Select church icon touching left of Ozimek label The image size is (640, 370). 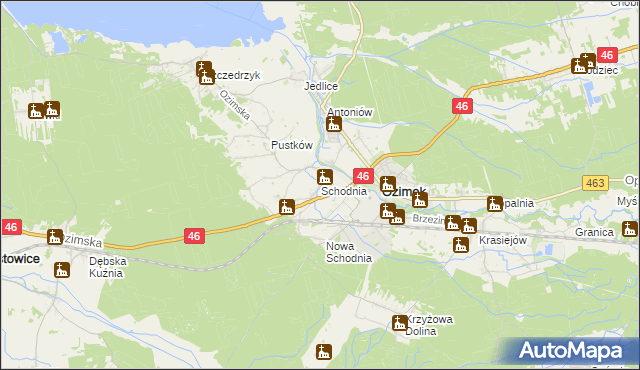388,184
